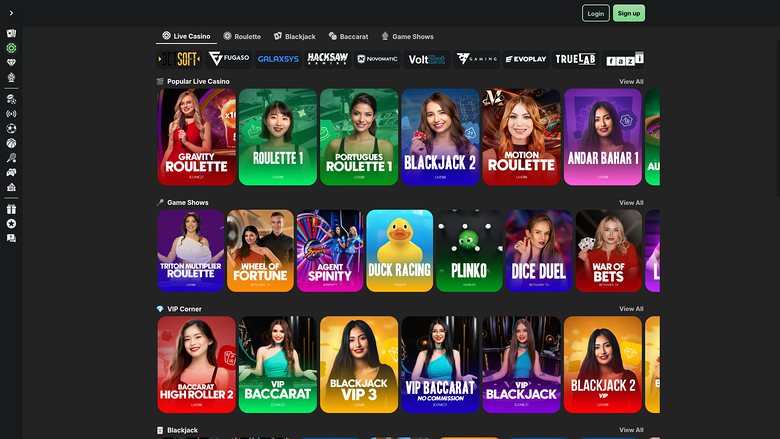Open the star badge icon in sidebar

tap(11, 224)
